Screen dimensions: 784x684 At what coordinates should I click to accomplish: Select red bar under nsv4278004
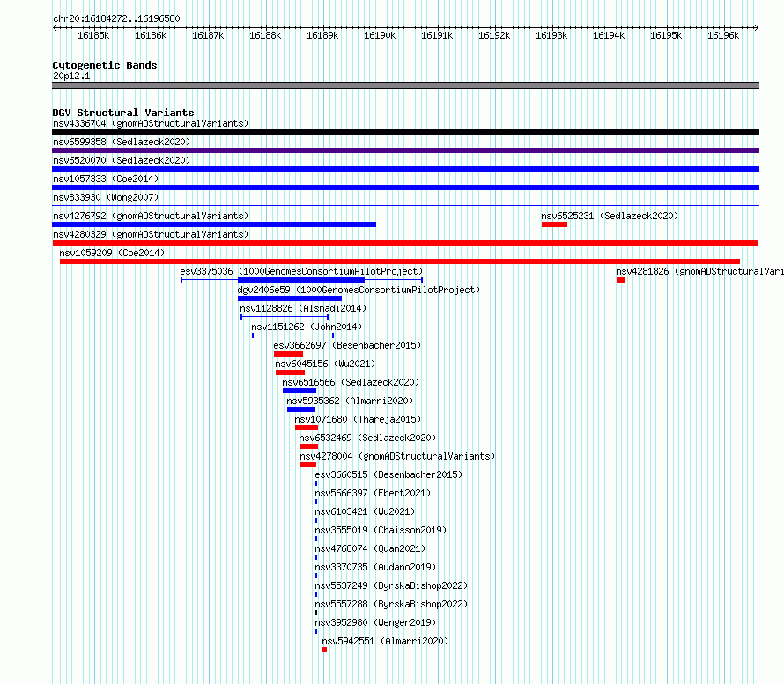point(308,465)
